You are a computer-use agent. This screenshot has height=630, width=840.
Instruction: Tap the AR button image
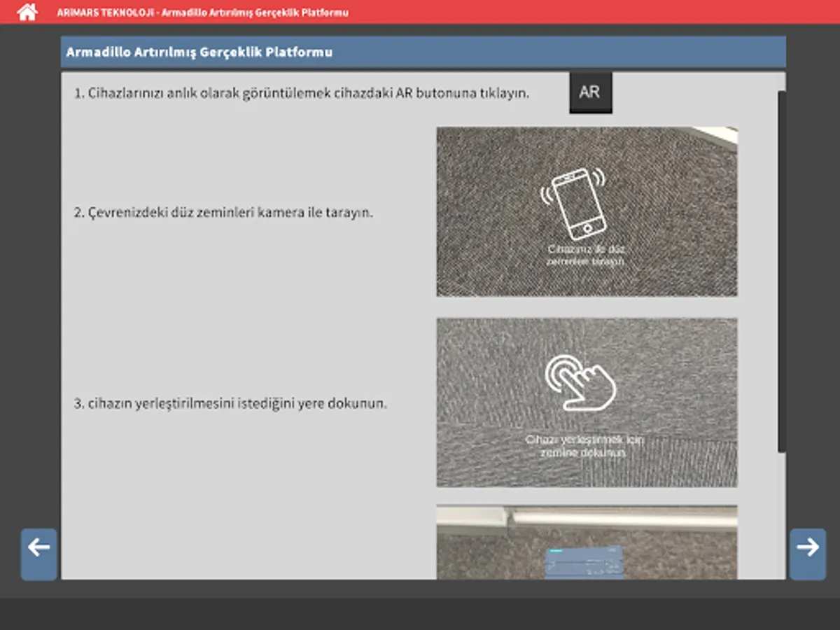coord(590,92)
